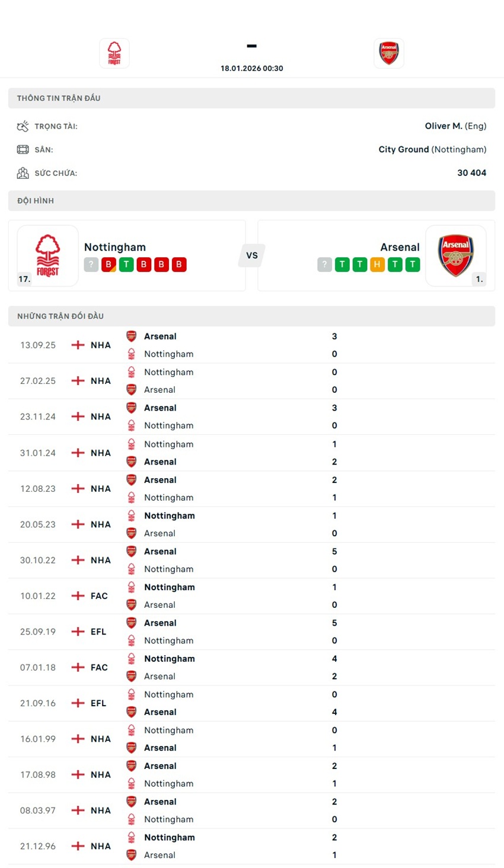Image resolution: width=504 pixels, height=868 pixels.
Task: Collapse the NHỮNG TRẬN ĐỐI ĐẦU section
Action: (251, 316)
